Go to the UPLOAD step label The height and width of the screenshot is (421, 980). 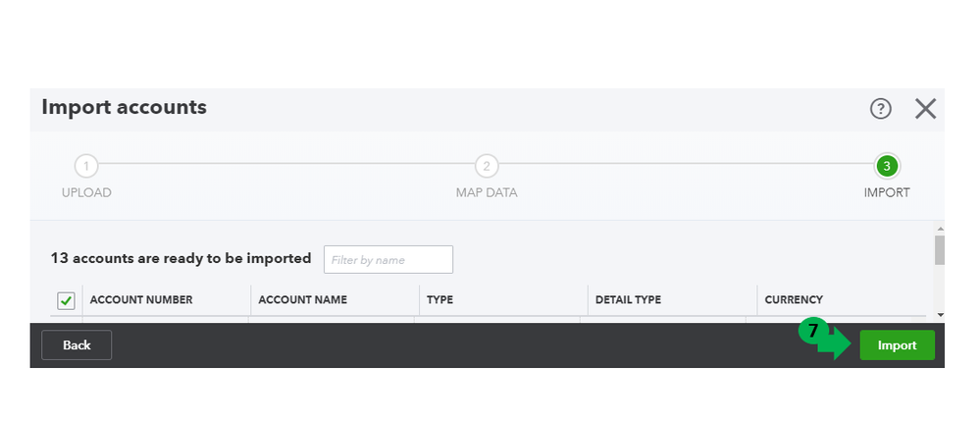[x=86, y=192]
